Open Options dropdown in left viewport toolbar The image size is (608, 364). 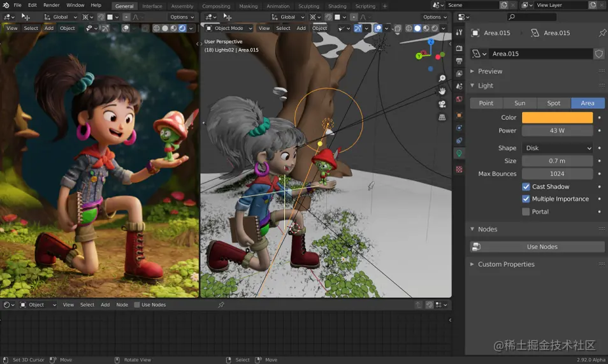pos(182,17)
